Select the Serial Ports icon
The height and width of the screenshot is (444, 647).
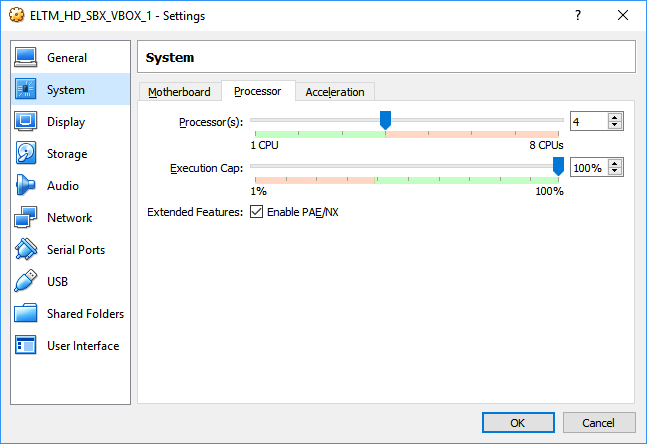[26, 250]
